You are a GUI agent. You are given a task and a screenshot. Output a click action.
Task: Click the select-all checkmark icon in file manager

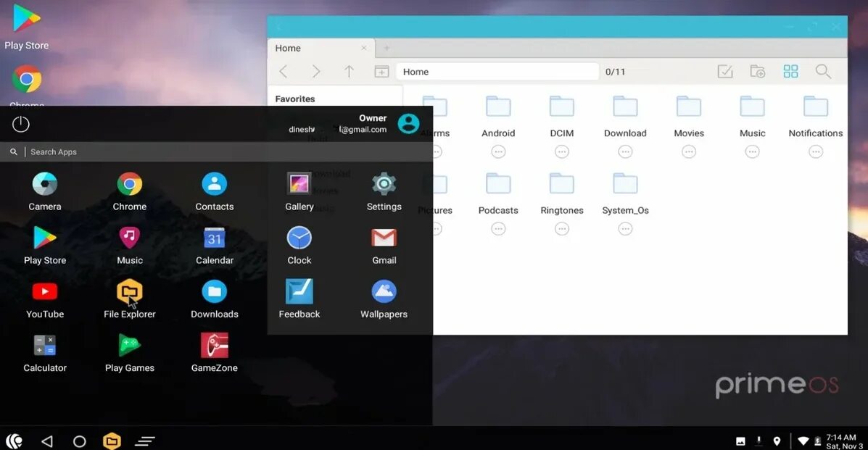click(725, 72)
